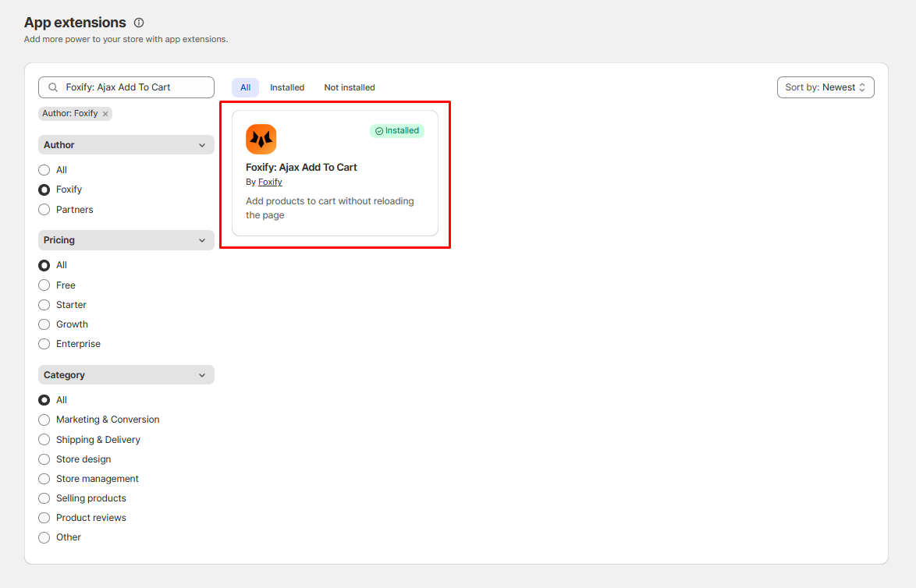This screenshot has width=916, height=588.
Task: Collapse the Category filter section
Action: [x=126, y=375]
